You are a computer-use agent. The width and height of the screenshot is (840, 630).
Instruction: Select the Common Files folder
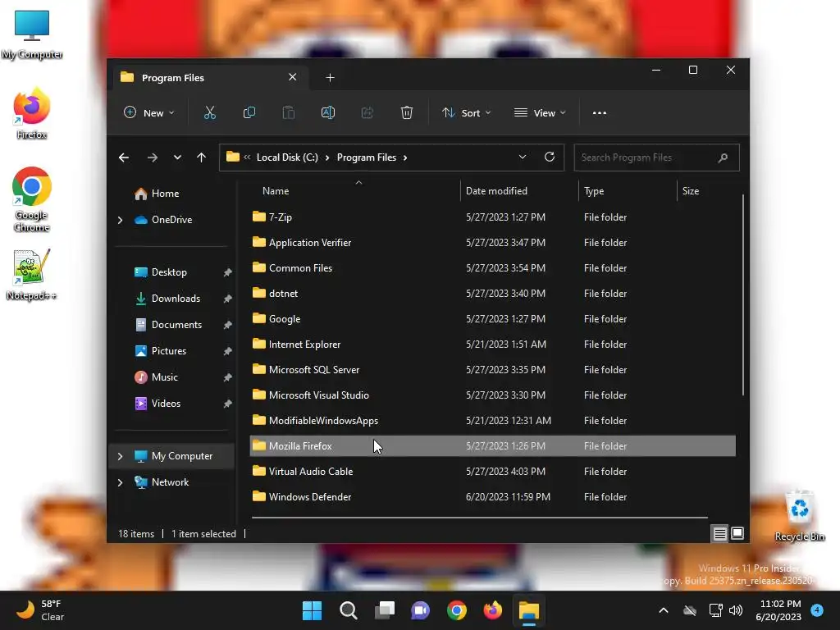(492, 268)
